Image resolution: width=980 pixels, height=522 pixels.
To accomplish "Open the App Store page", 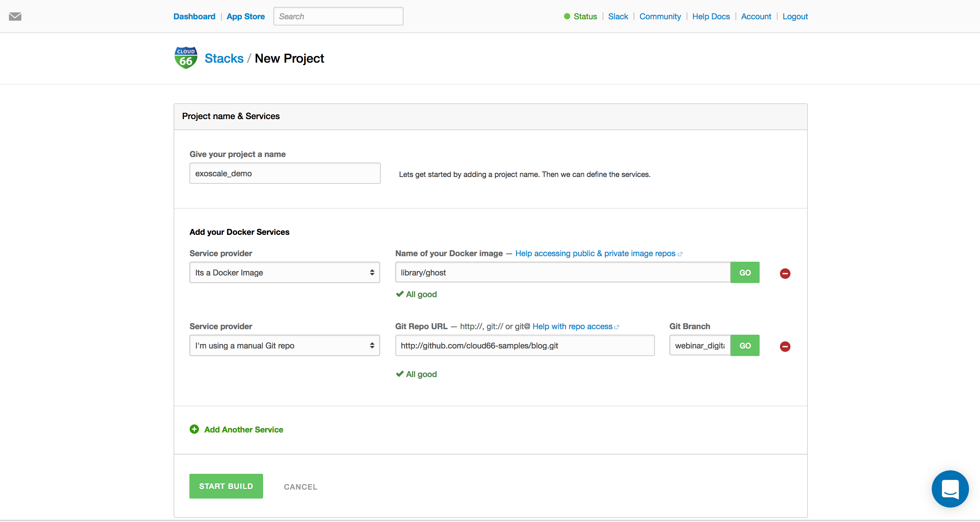I will tap(246, 17).
